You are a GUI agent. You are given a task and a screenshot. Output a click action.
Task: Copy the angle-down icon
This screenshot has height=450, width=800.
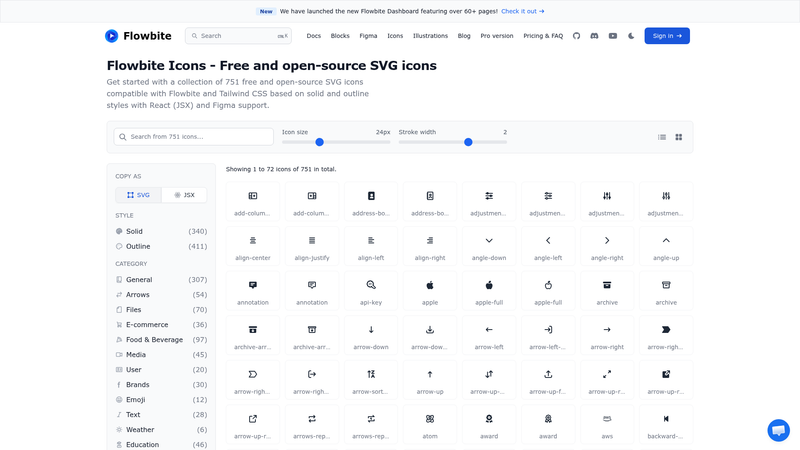[489, 246]
